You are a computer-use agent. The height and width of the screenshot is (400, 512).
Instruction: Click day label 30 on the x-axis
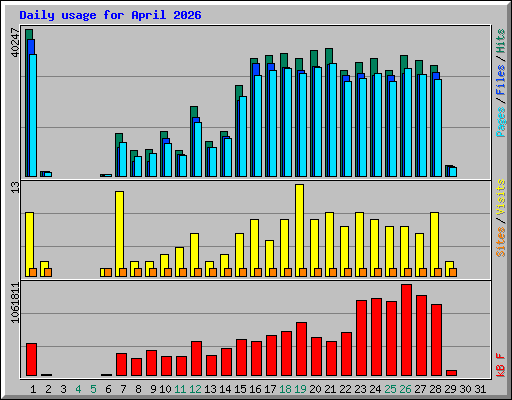tap(465, 389)
